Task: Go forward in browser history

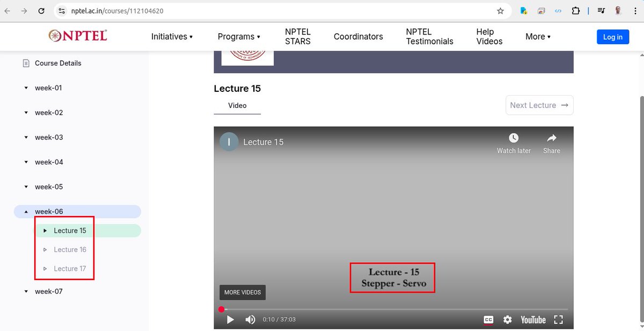Action: 24,11
